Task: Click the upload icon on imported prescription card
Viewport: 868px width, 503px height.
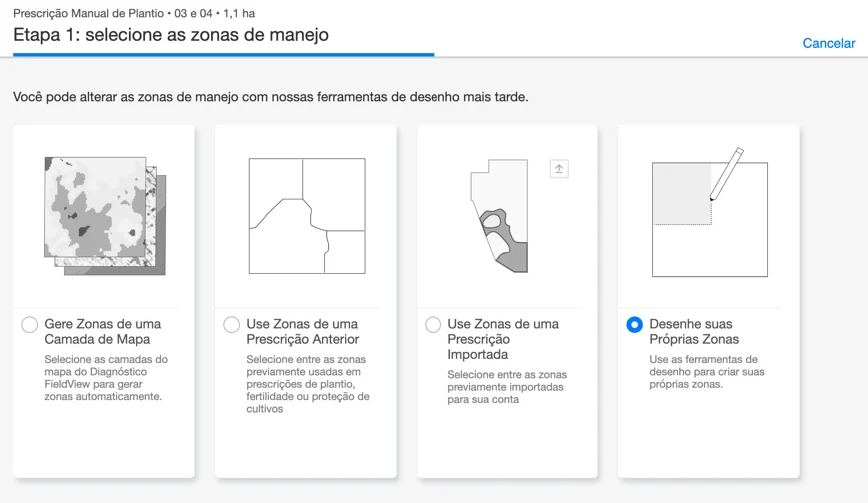Action: point(559,169)
